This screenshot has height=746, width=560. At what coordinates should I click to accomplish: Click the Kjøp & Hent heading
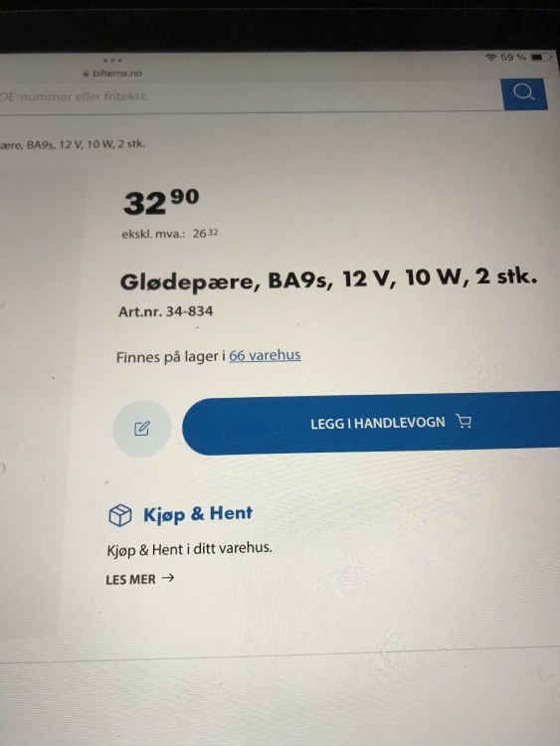(x=198, y=514)
